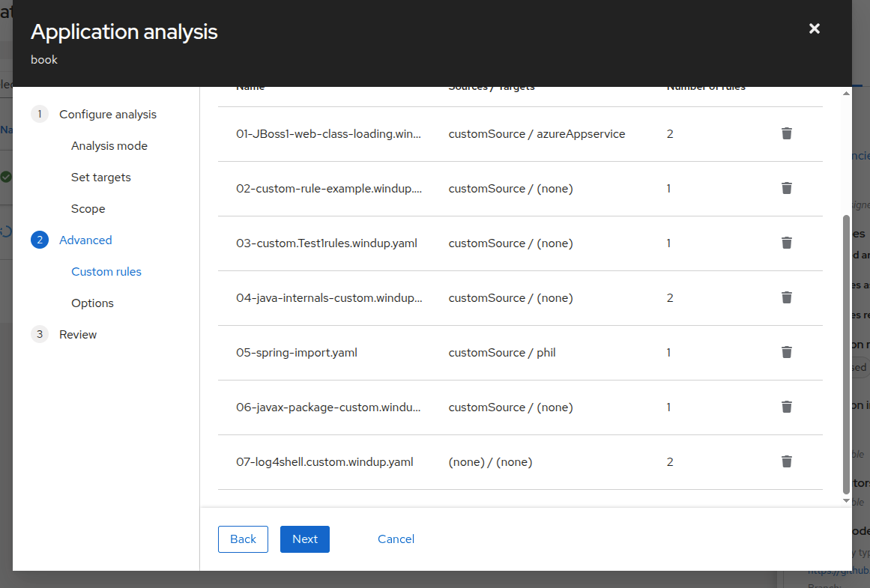Click the rules table vertical scrollbar
The height and width of the screenshot is (588, 870).
point(847,352)
